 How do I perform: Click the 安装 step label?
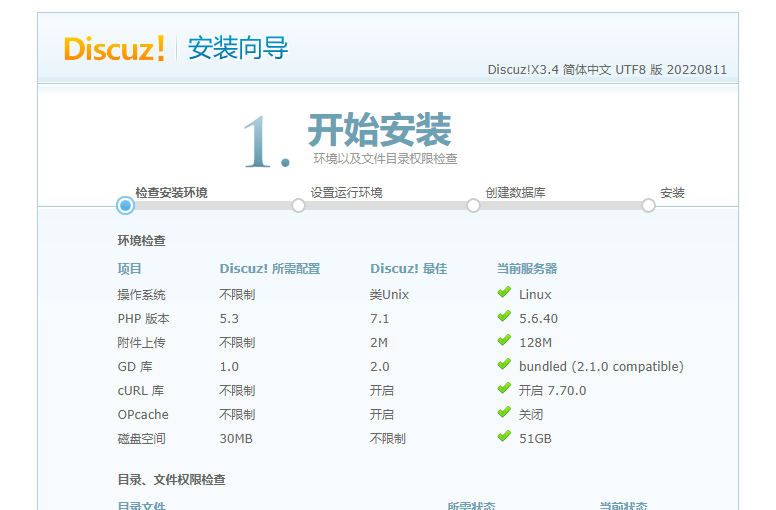(x=672, y=192)
